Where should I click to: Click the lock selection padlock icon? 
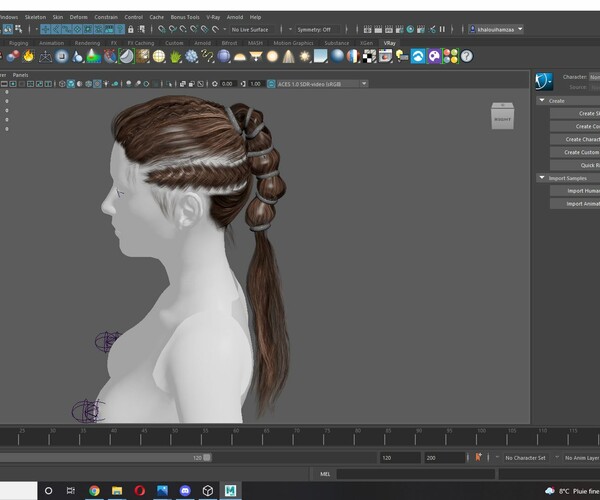tap(131, 29)
